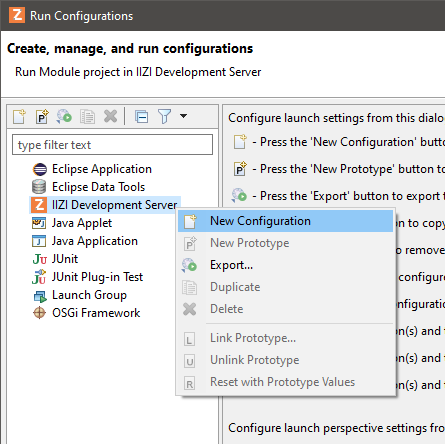Click the Java Application icon
This screenshot has width=445, height=444.
[39, 241]
